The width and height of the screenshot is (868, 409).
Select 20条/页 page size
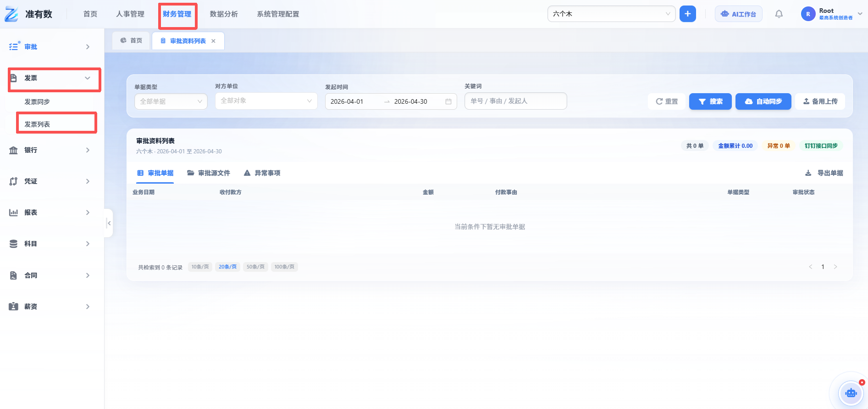pyautogui.click(x=227, y=267)
